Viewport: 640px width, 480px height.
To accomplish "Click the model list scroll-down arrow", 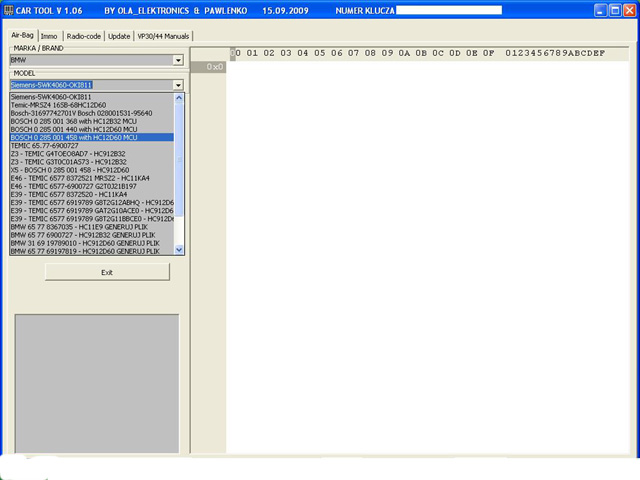I will tap(179, 249).
